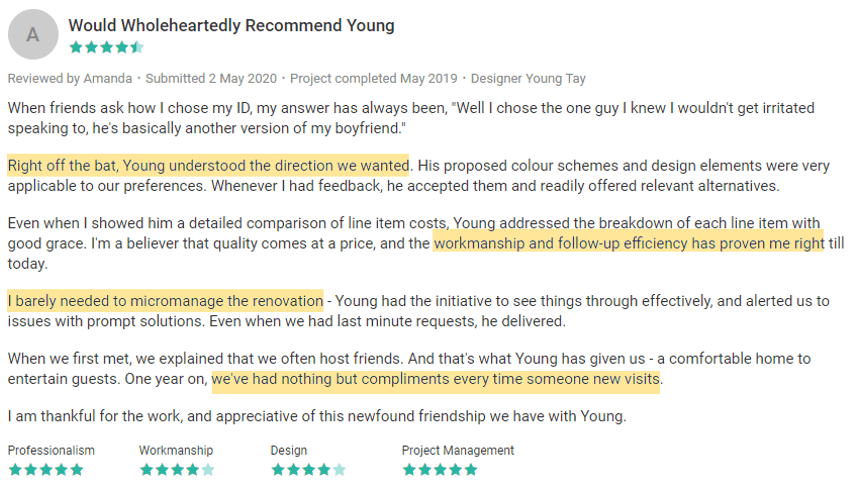Viewport: 855px width, 495px height.
Task: Click the Design star rating
Action: coord(308,469)
